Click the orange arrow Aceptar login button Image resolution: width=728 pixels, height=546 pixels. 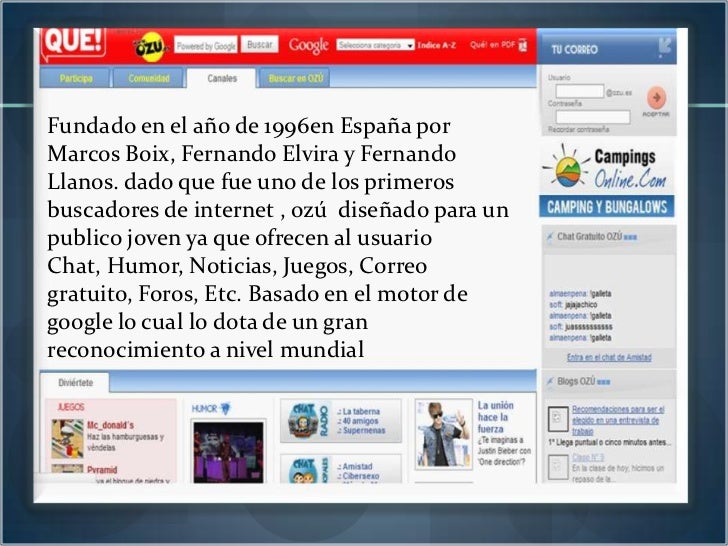coord(656,98)
